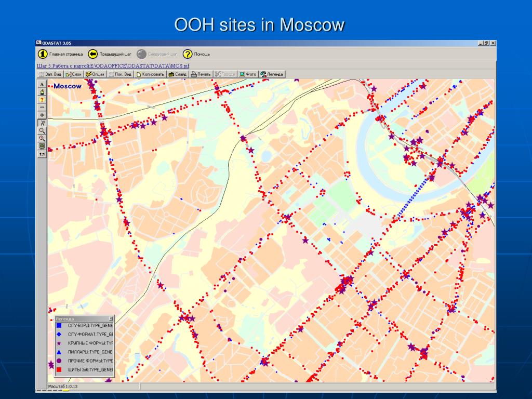532x399 pixels.
Task: Open the Слои layers button
Action: coord(74,74)
